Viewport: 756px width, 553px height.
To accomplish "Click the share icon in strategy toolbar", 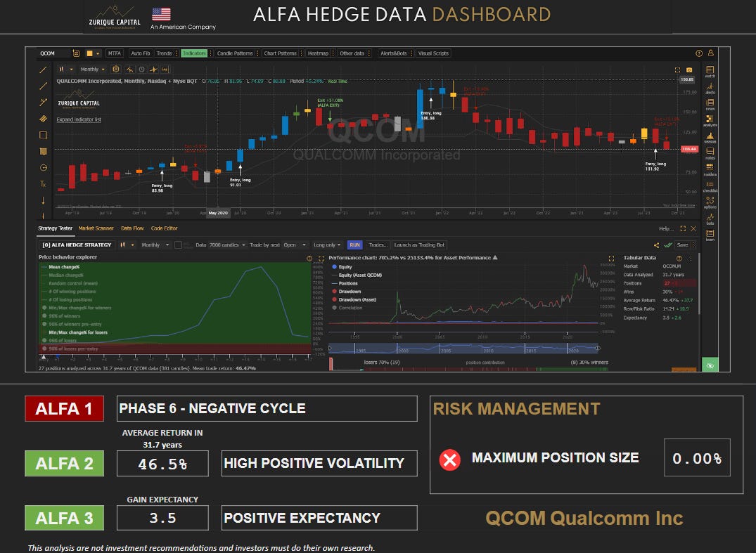I will [656, 245].
